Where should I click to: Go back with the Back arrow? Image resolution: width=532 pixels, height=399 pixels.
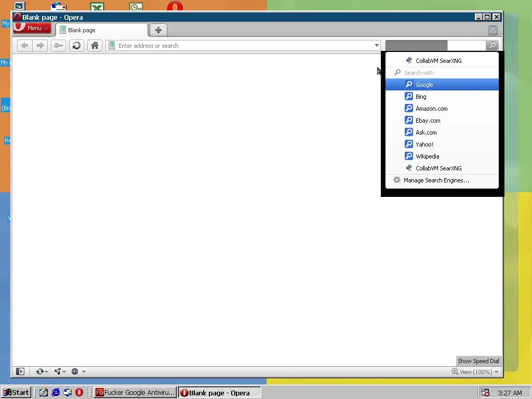coord(25,46)
